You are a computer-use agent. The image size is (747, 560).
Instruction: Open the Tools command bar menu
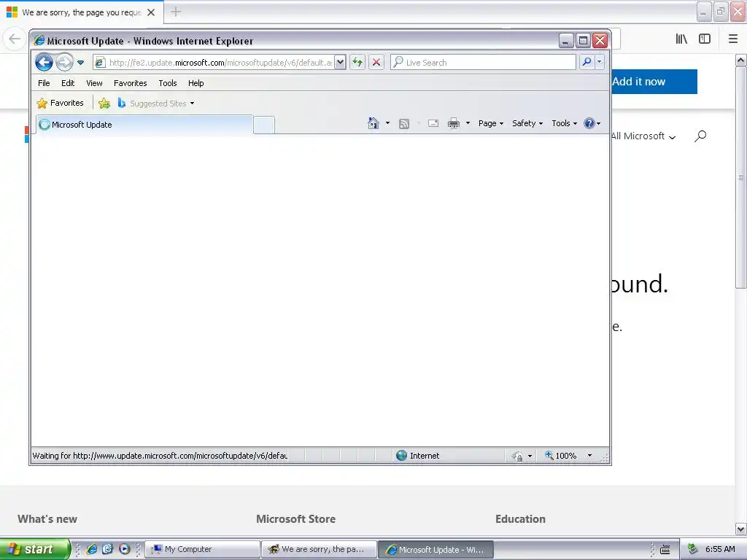(x=565, y=123)
